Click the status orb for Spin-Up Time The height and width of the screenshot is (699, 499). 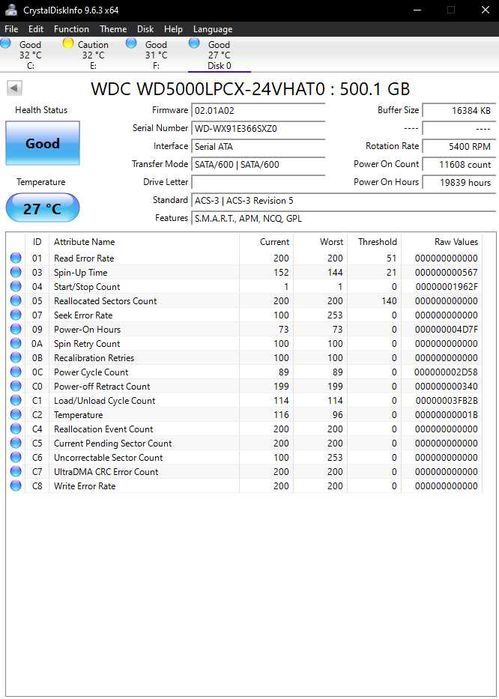[x=16, y=272]
